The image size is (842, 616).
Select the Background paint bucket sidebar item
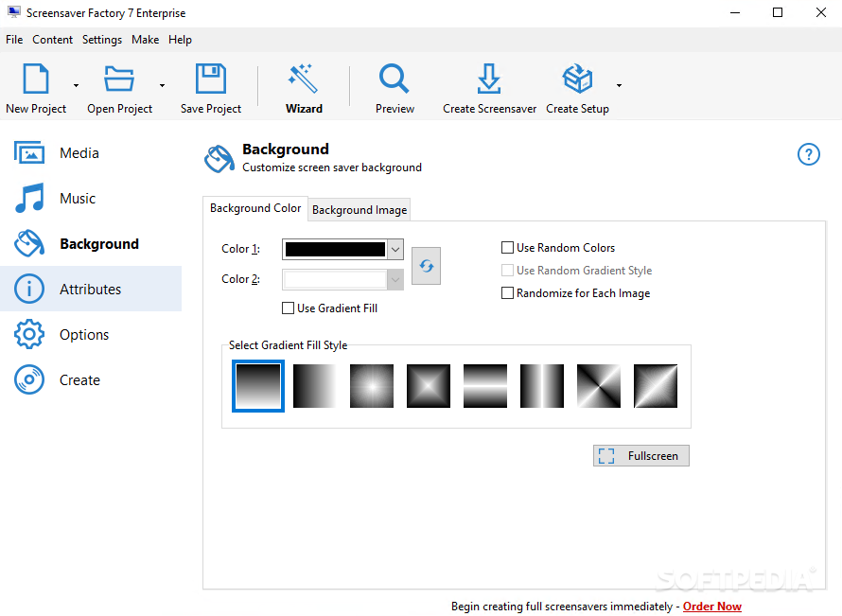click(91, 244)
